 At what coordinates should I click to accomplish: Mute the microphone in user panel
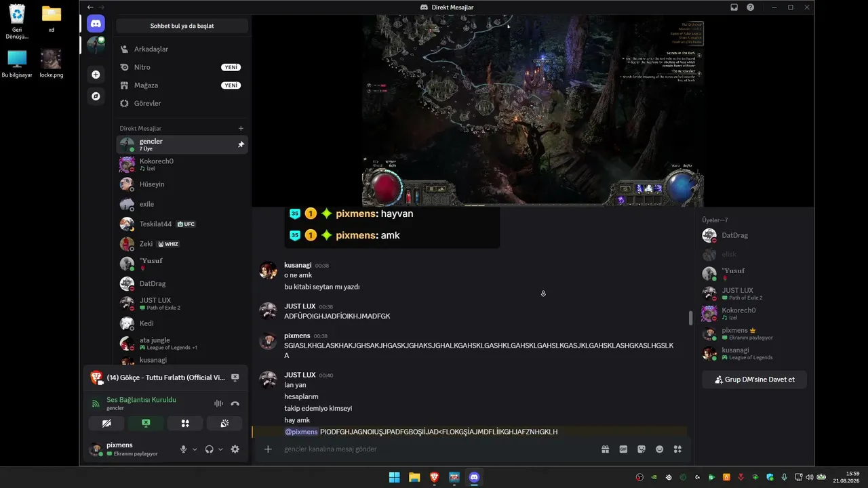click(183, 449)
